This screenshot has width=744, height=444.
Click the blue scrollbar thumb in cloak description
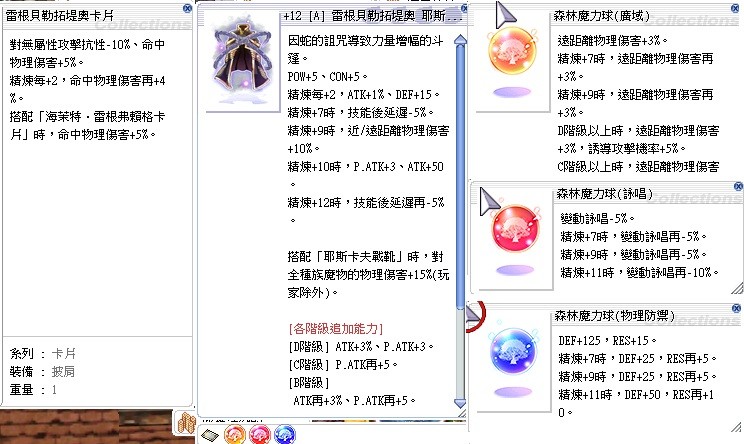point(460,178)
